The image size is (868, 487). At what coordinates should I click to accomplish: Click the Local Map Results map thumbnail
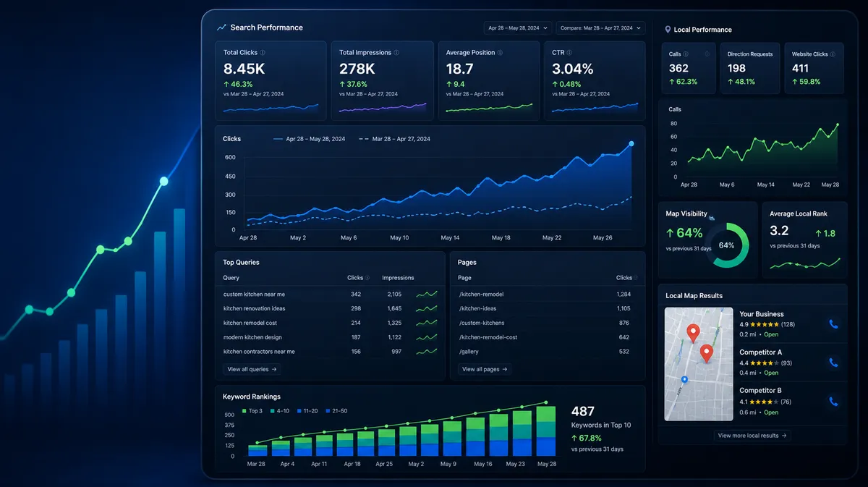(698, 364)
